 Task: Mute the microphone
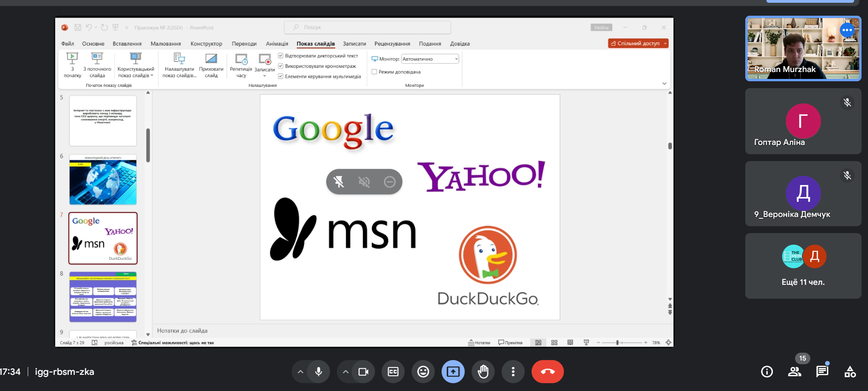tap(318, 372)
